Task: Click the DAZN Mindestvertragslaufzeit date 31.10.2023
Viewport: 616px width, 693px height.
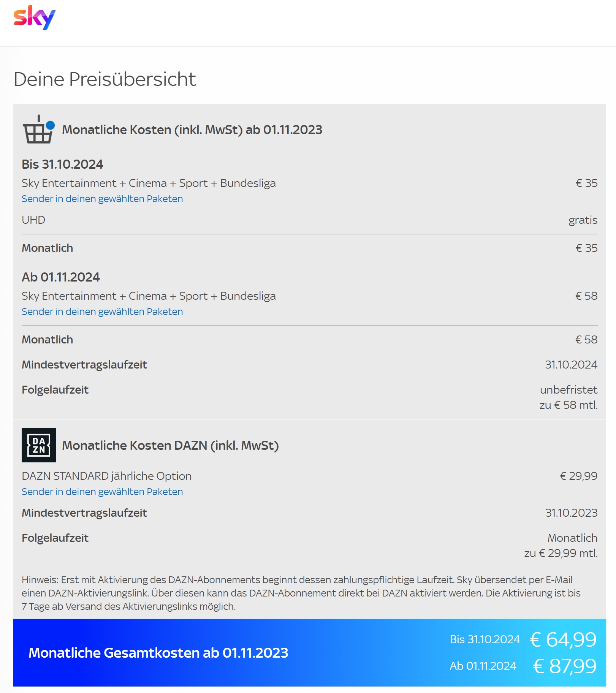Action: click(x=571, y=513)
